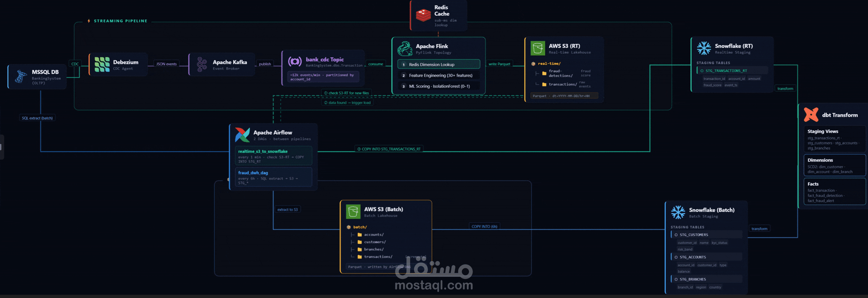Click the SQL extract (batch) label
Image resolution: width=868 pixels, height=298 pixels.
click(37, 118)
